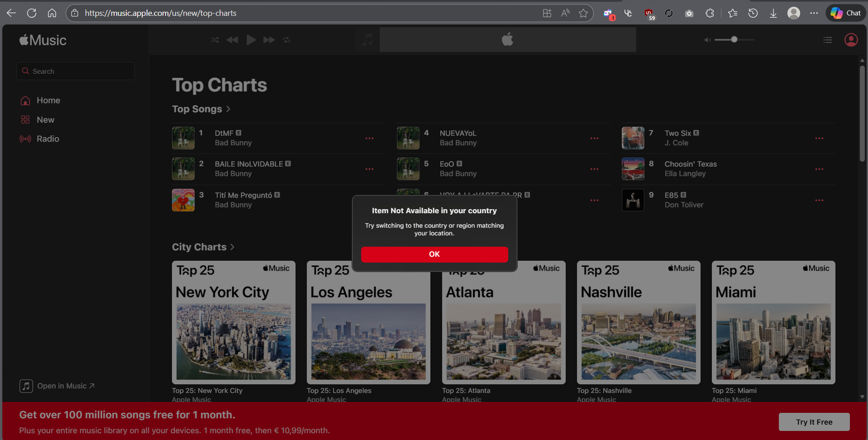Open the account sign-in icon

(851, 40)
